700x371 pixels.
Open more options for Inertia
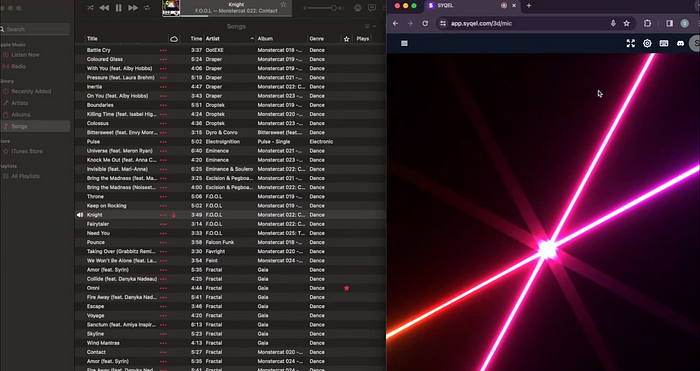[x=163, y=87]
